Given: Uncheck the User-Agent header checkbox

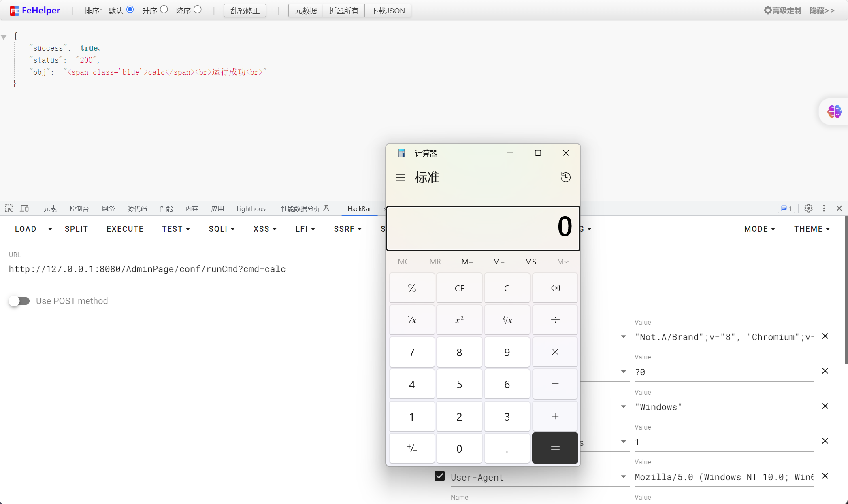Looking at the screenshot, I should (440, 476).
